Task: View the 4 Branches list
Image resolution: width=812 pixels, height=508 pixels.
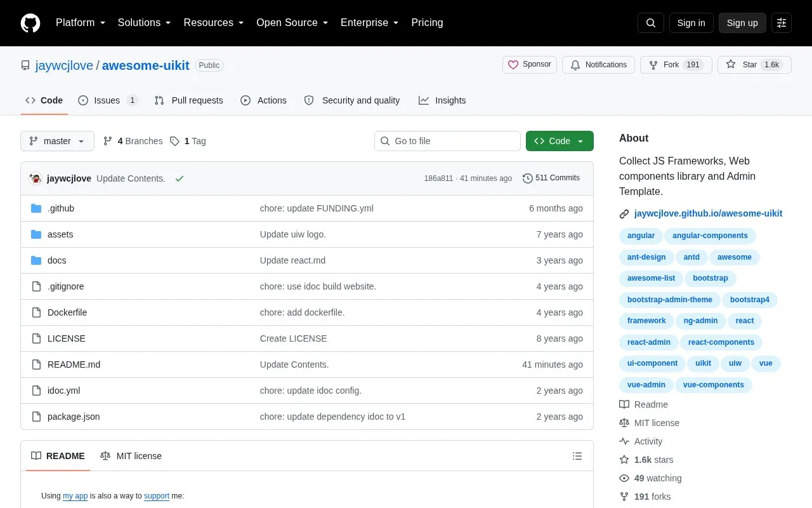Action: 133,141
